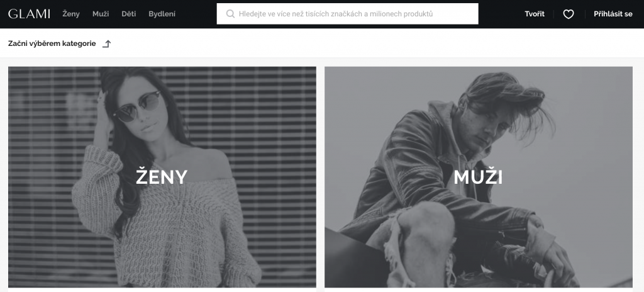Click the large MUŽI title text
The image size is (644, 292).
coord(478,177)
